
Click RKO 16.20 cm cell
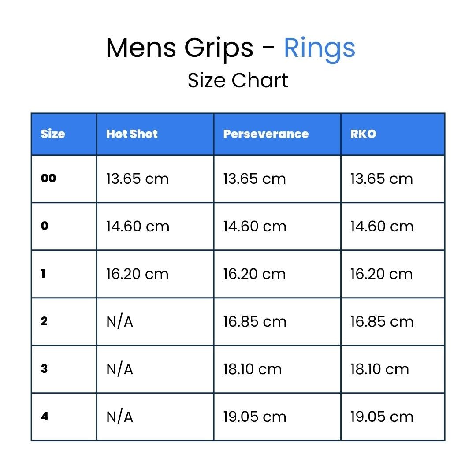381,274
